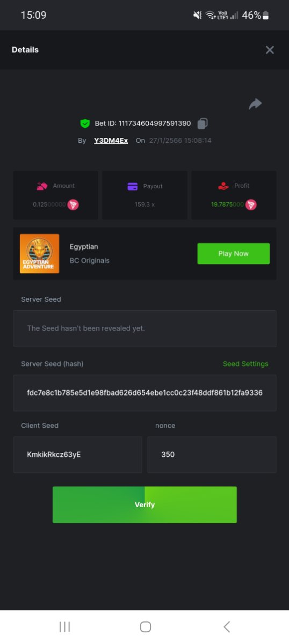289x644 pixels.
Task: Verify the bet with Verify button
Action: tap(144, 504)
